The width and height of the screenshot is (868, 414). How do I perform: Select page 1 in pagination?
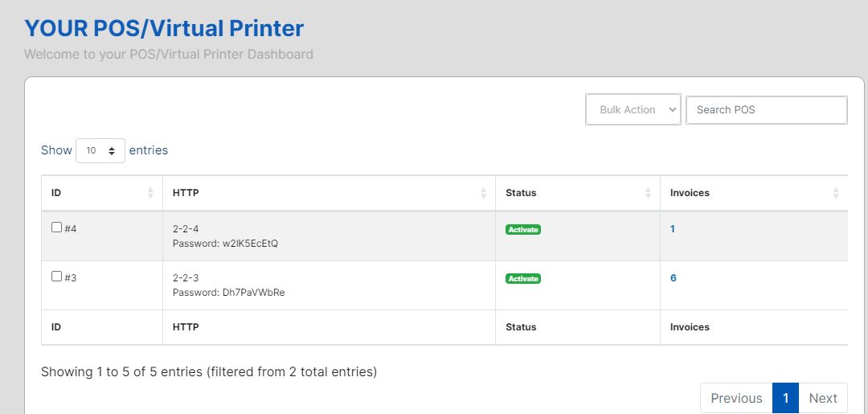click(786, 398)
